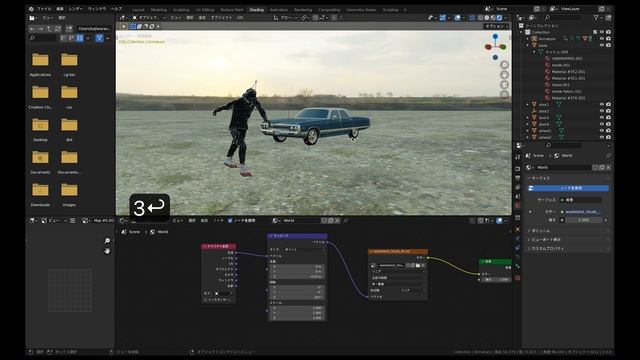This screenshot has width=640, height=360.
Task: Open the Desktop folder in file browser
Action: (40, 129)
